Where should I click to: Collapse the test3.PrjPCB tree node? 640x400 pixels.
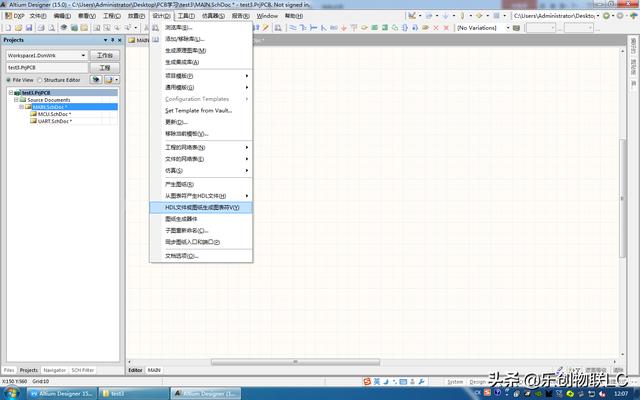pyautogui.click(x=11, y=93)
